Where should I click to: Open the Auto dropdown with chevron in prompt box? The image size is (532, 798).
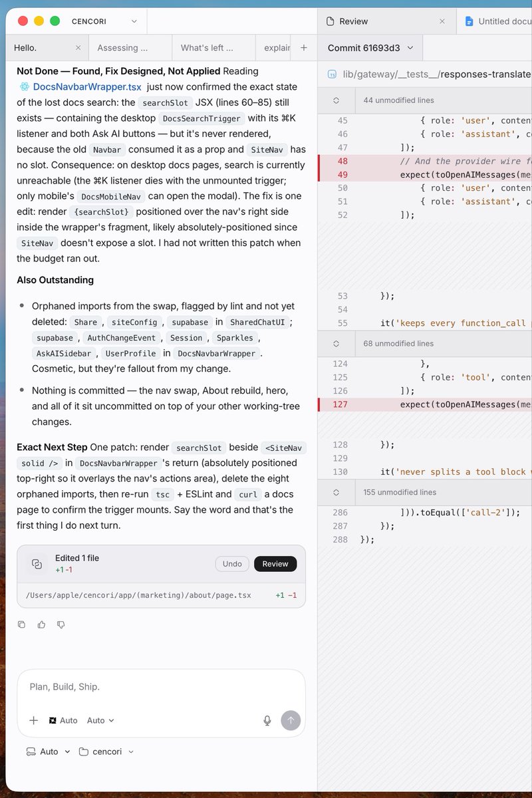(100, 720)
